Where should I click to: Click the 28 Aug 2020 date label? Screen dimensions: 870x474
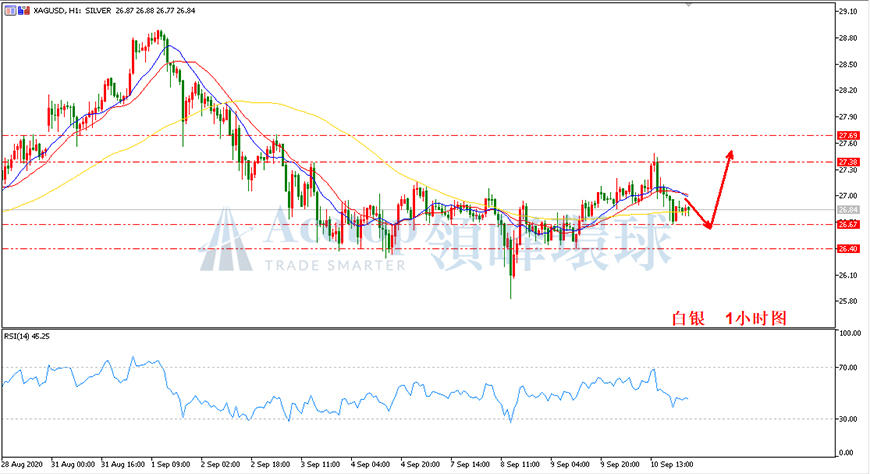tap(22, 464)
